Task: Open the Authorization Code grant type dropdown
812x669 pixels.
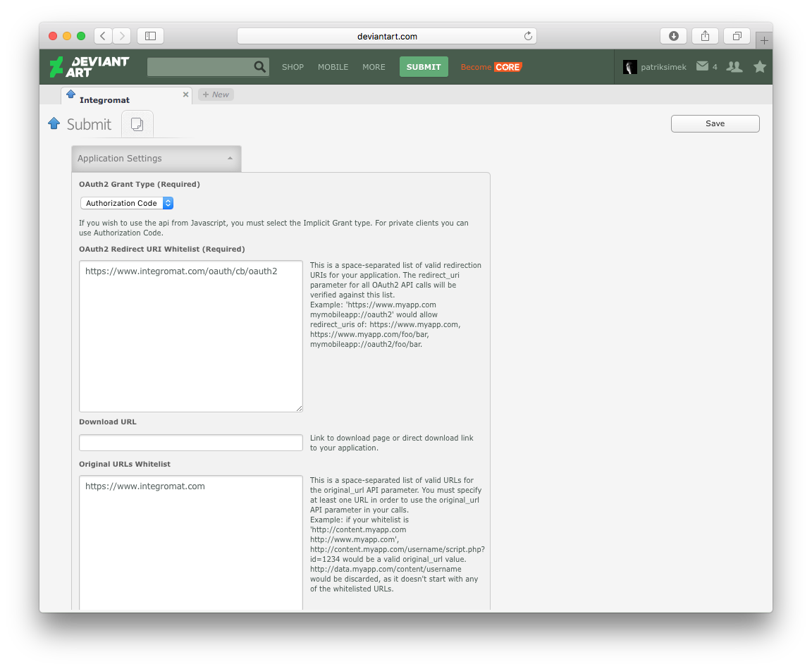Action: pyautogui.click(x=126, y=203)
